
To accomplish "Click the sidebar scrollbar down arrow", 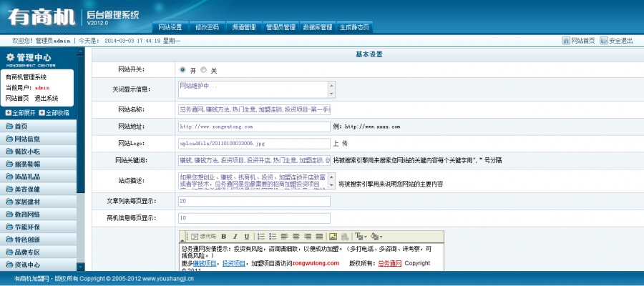I will click(80, 267).
